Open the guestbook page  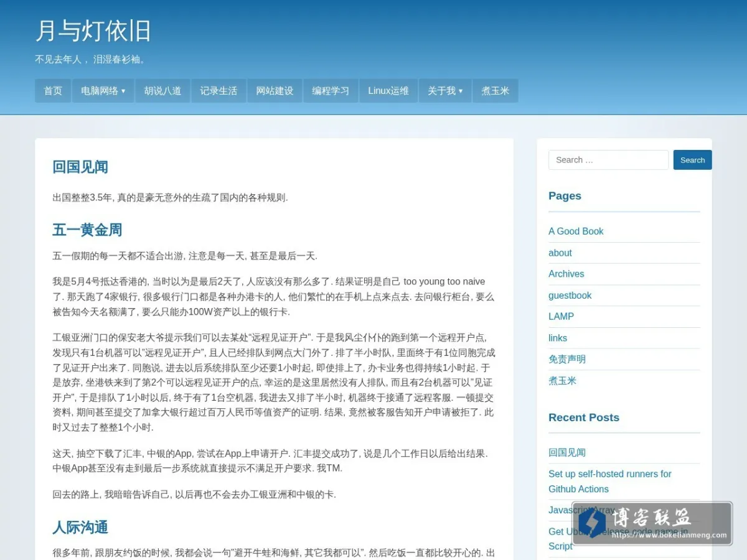click(x=570, y=296)
